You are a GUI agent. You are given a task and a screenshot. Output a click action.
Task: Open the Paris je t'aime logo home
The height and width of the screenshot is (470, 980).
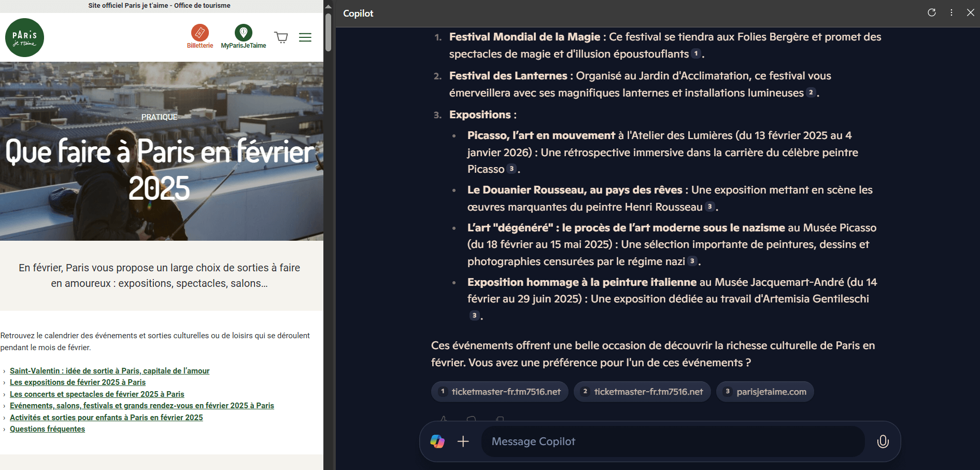click(x=24, y=37)
